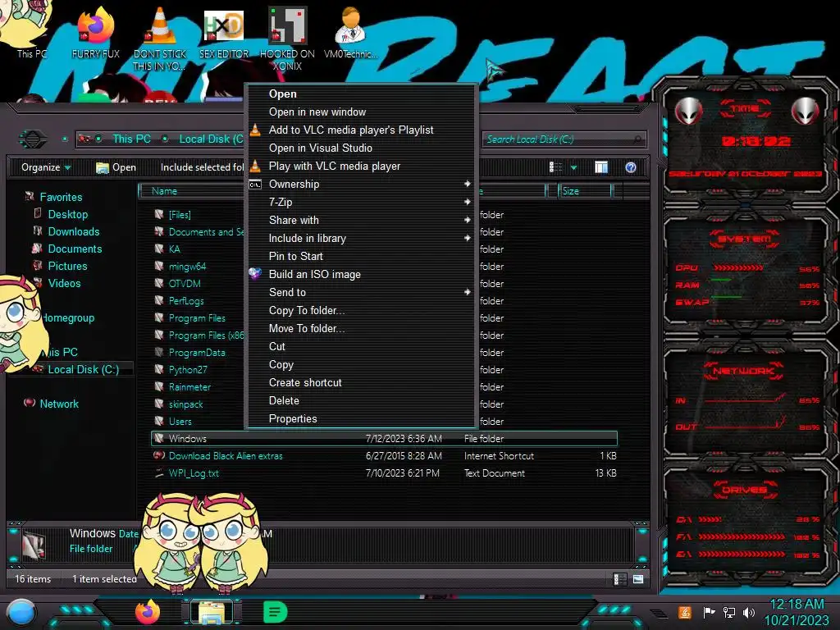Click the search magnifier icon
This screenshot has width=840, height=630.
pos(637,139)
